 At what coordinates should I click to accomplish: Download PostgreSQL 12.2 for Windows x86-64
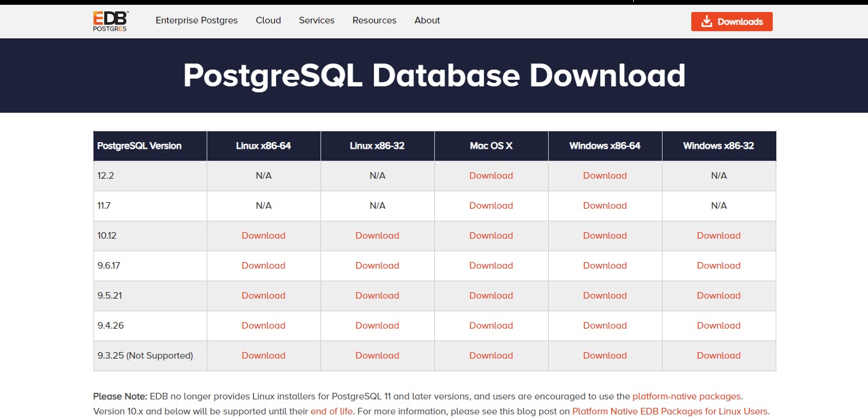point(604,175)
